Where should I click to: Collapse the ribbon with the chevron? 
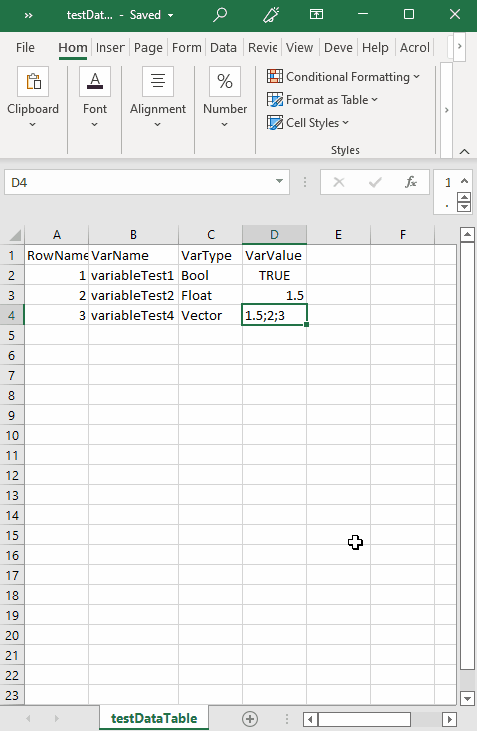click(464, 152)
